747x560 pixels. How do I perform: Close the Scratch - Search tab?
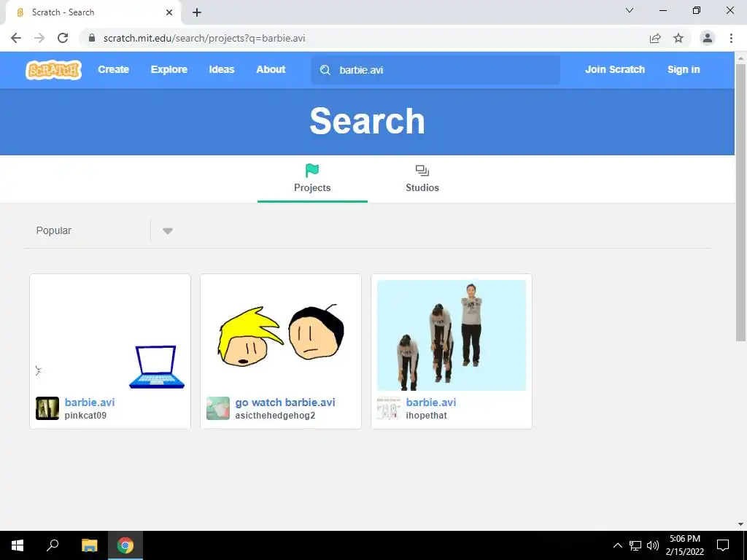(169, 12)
